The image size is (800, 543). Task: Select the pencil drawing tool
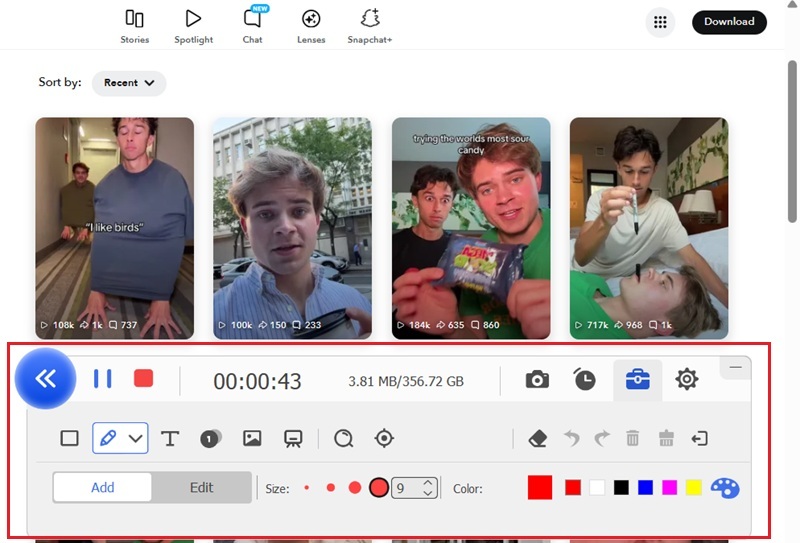pyautogui.click(x=108, y=438)
